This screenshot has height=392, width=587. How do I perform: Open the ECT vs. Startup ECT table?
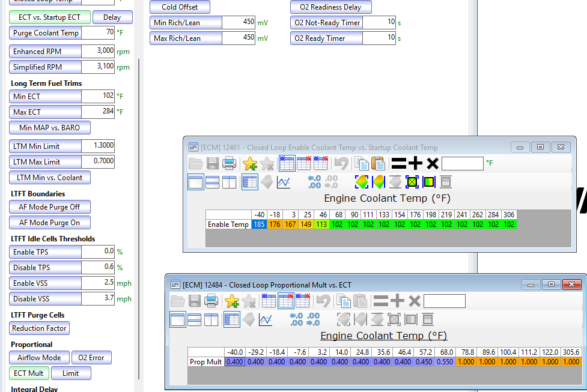pos(50,17)
